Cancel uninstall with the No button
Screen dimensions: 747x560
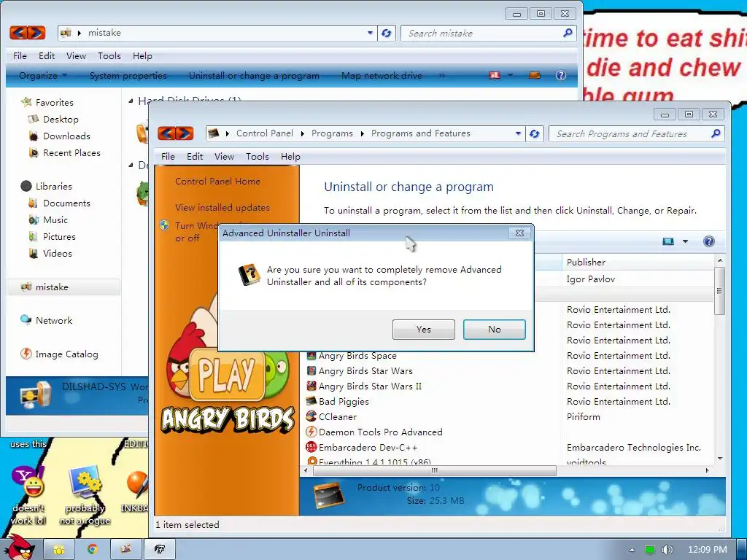pos(494,330)
